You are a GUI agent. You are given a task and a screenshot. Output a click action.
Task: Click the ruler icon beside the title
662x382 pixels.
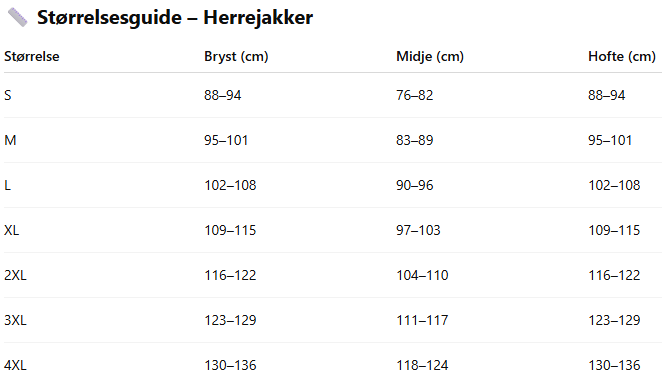[x=17, y=17]
